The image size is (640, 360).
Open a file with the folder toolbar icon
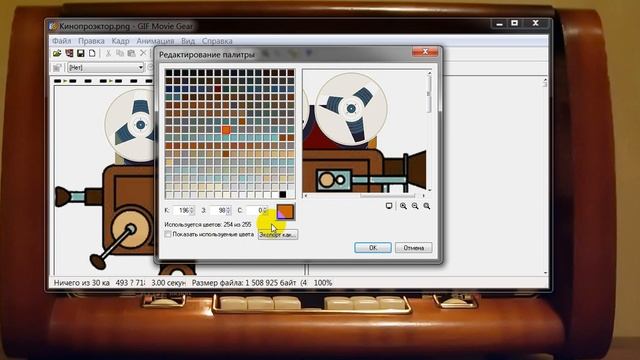(57, 53)
